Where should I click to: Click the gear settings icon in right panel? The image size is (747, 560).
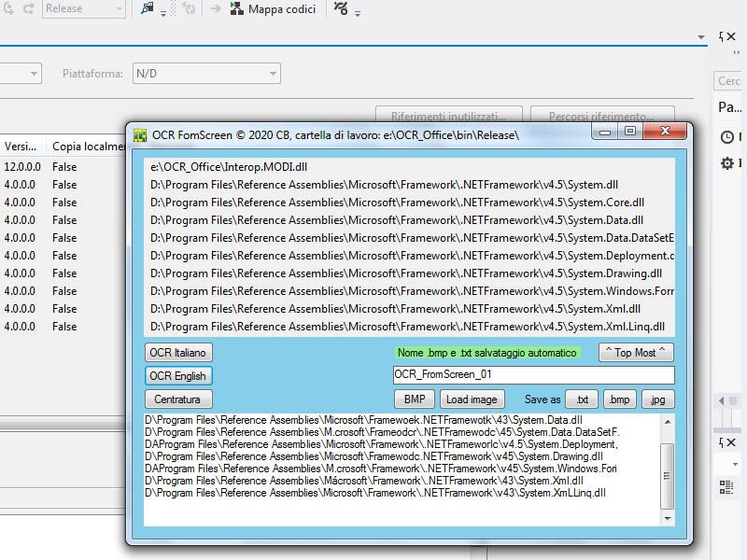pyautogui.click(x=727, y=163)
